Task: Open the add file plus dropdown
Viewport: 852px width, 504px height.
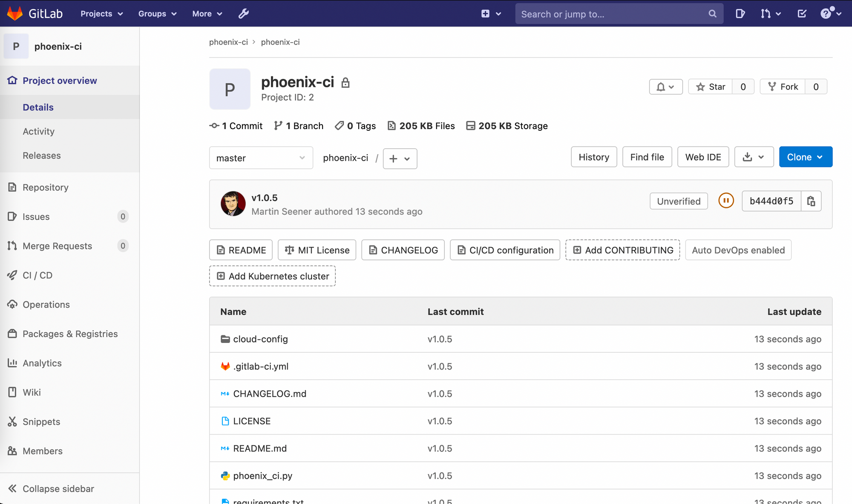Action: point(400,158)
